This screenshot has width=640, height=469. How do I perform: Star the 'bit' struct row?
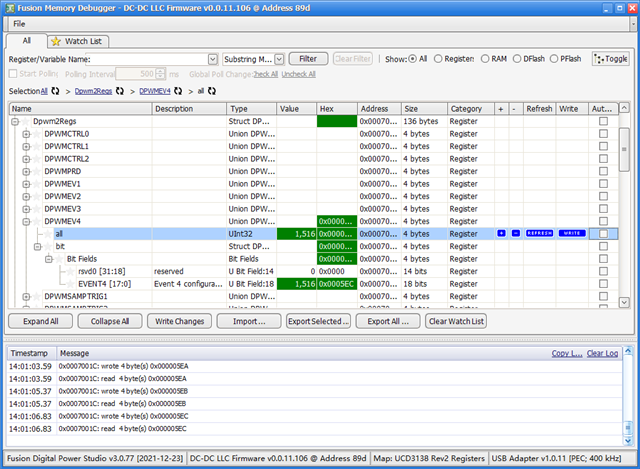[48, 247]
